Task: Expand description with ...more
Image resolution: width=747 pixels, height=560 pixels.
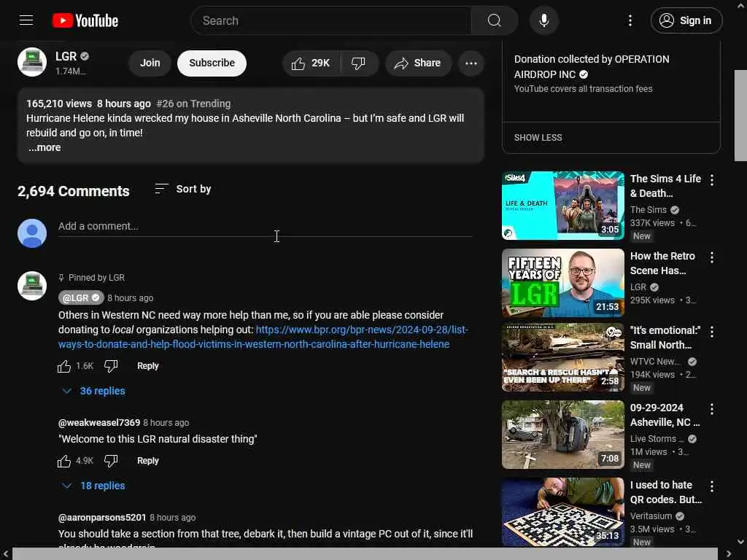Action: coord(44,147)
